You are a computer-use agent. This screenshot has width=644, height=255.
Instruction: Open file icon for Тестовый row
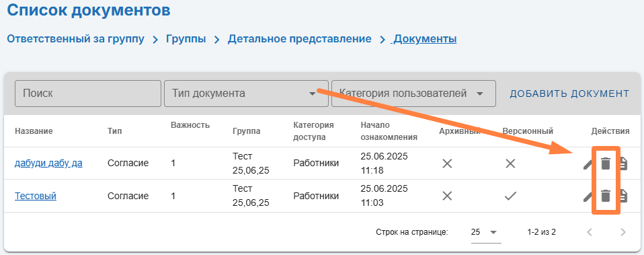(x=623, y=196)
